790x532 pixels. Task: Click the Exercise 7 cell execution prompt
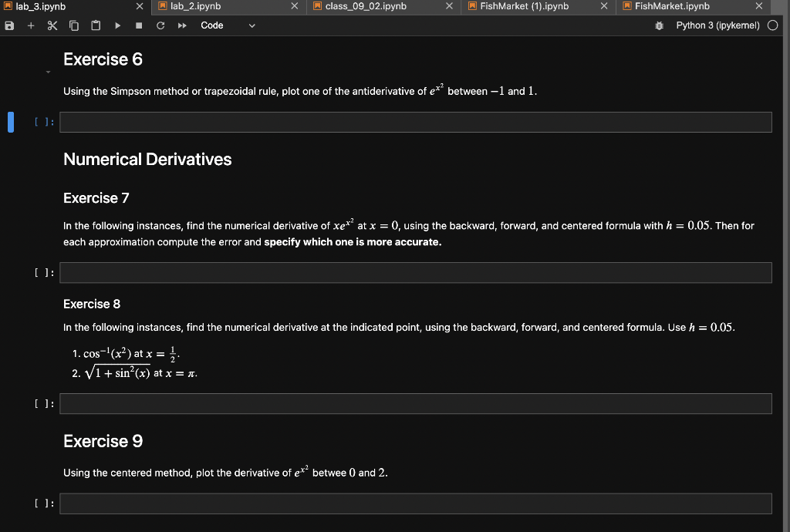pos(44,273)
